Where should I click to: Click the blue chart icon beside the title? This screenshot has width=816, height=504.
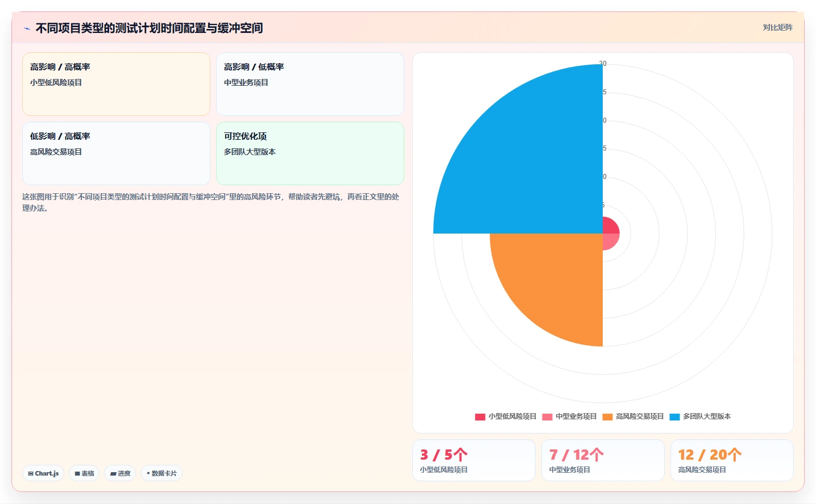pos(27,28)
